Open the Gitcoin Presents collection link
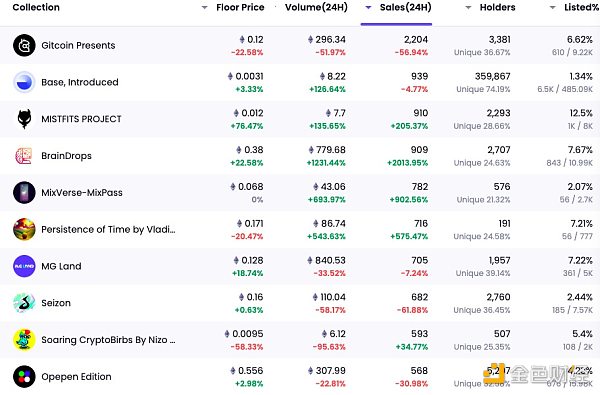 click(x=78, y=45)
